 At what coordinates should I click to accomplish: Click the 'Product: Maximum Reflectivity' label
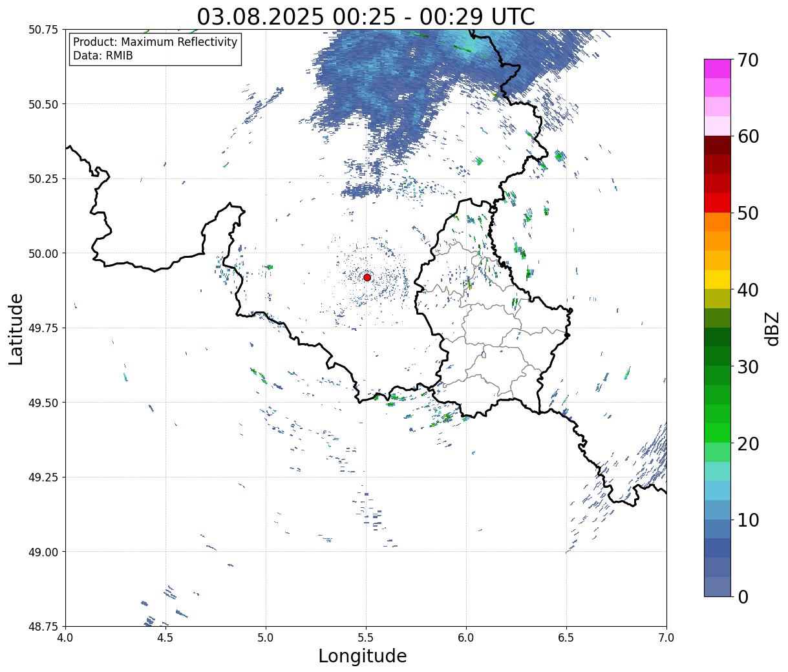pos(155,42)
